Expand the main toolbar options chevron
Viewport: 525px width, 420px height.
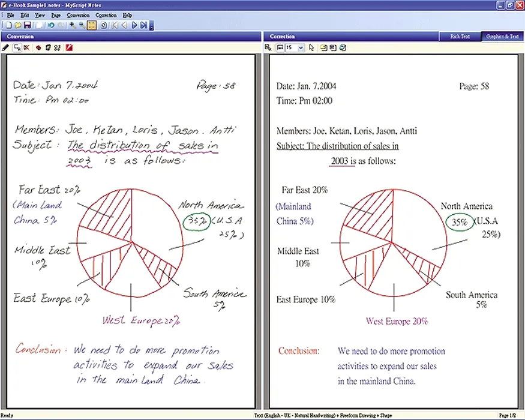[152, 26]
